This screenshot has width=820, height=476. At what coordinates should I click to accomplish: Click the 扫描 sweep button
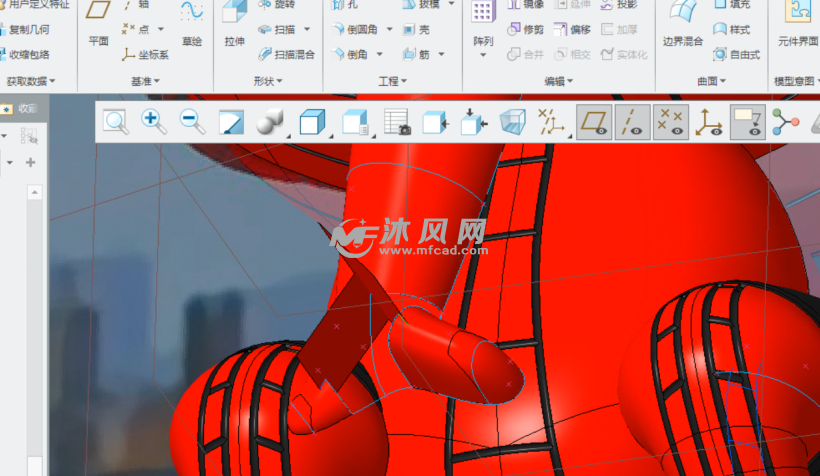(277, 30)
